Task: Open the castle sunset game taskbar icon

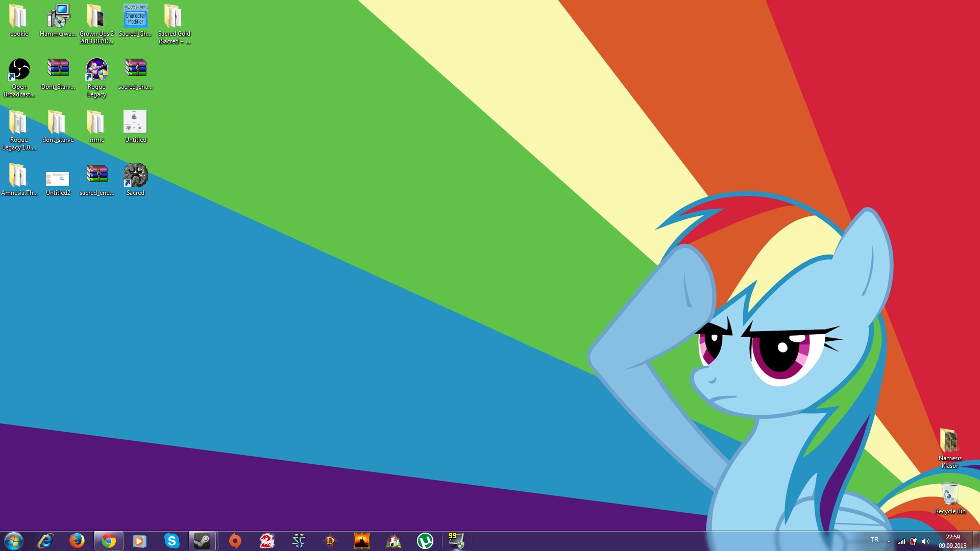Action: [362, 541]
